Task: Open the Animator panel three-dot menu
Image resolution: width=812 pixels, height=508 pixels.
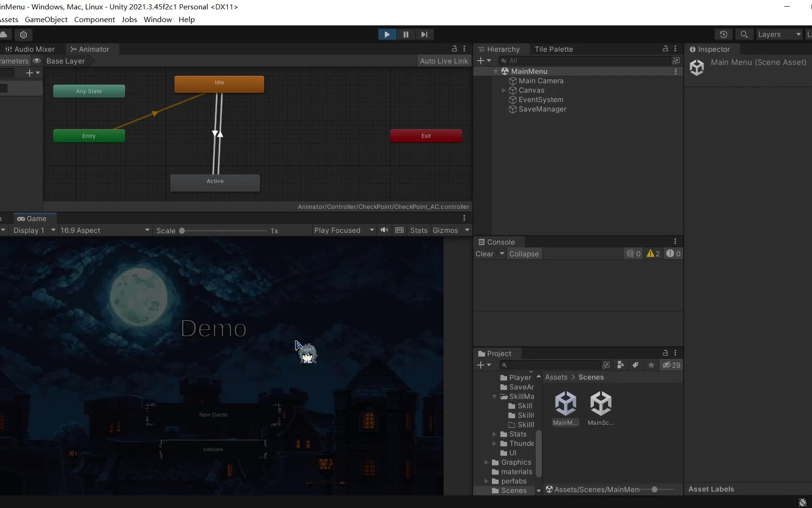Action: [x=464, y=49]
